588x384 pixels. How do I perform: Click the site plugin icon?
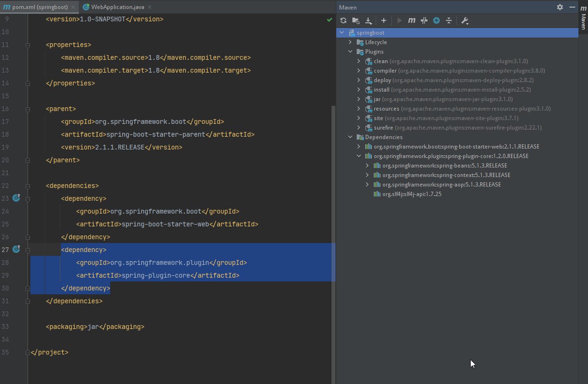click(368, 118)
